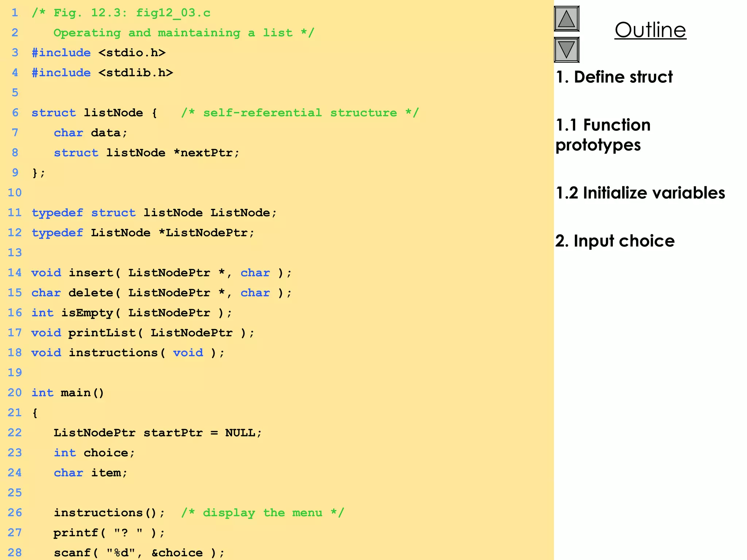This screenshot has height=560, width=747.
Task: Click 'char item;' declaration
Action: 91,473
